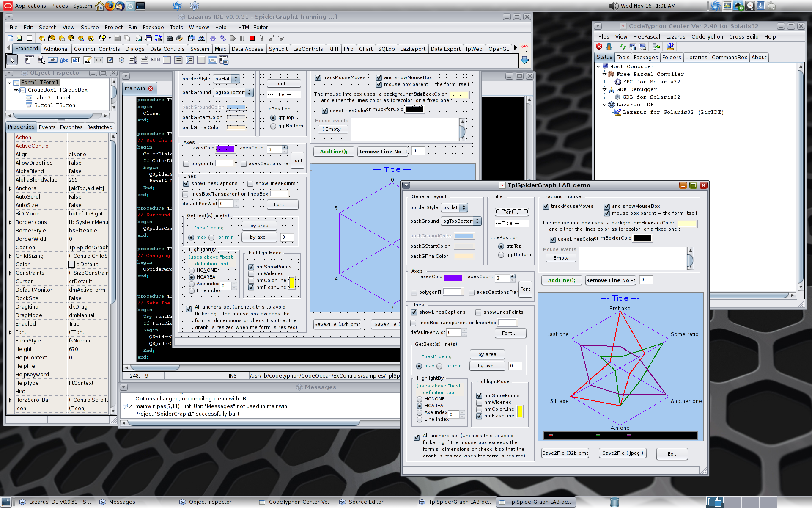Select the TCheckBox component icon in palette
The width and height of the screenshot is (812, 508).
110,60
